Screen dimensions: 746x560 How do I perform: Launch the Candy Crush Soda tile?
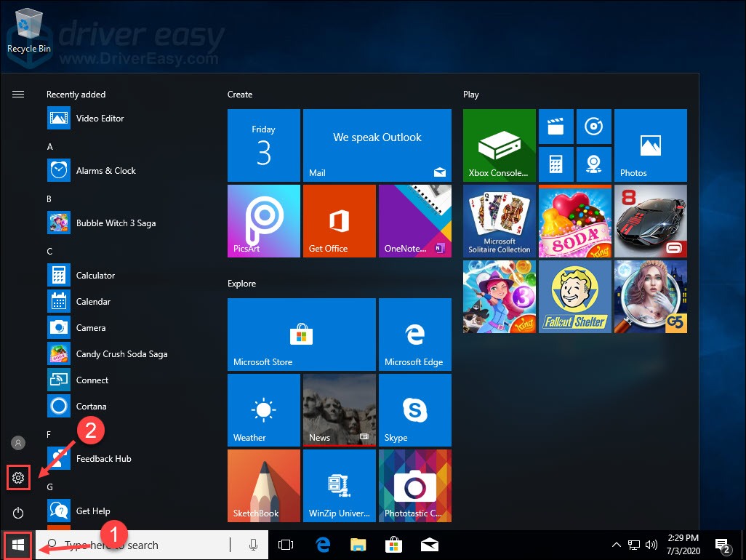click(x=574, y=221)
